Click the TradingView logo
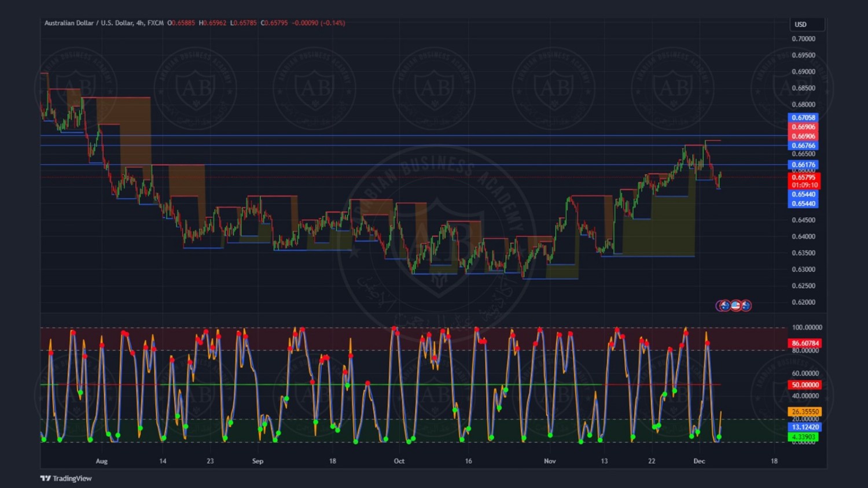868x488 pixels. pyautogui.click(x=66, y=478)
